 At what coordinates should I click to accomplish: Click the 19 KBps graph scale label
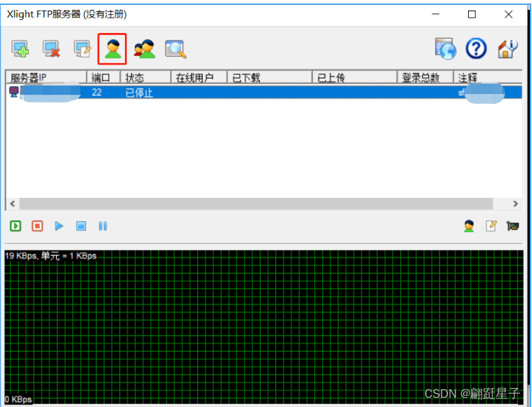(x=51, y=255)
